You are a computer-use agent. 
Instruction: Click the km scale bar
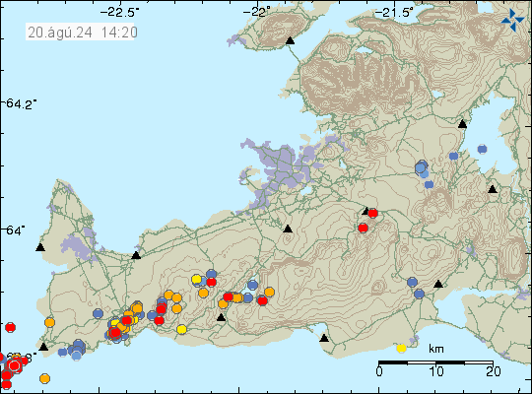(x=436, y=362)
